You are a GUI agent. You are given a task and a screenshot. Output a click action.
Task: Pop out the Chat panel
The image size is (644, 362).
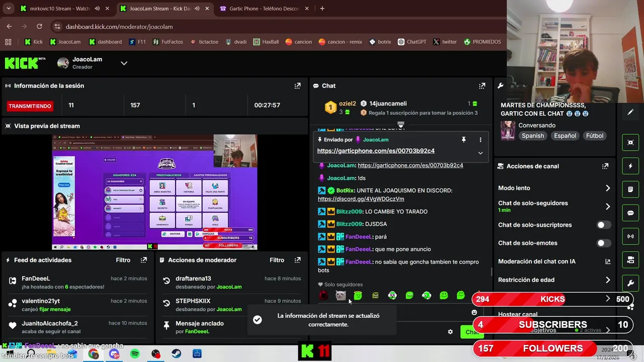[x=482, y=86]
